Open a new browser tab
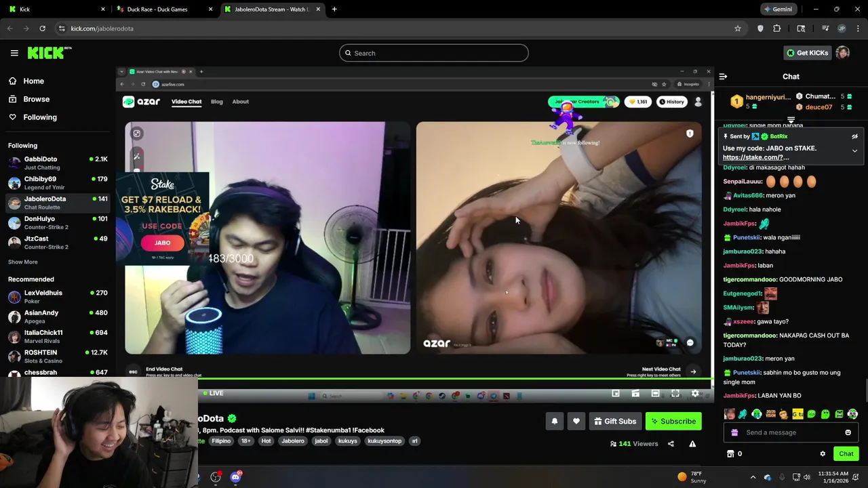868x488 pixels. click(x=334, y=9)
